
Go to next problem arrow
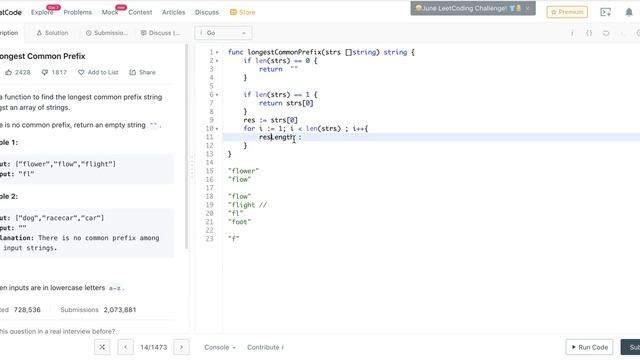[182, 347]
